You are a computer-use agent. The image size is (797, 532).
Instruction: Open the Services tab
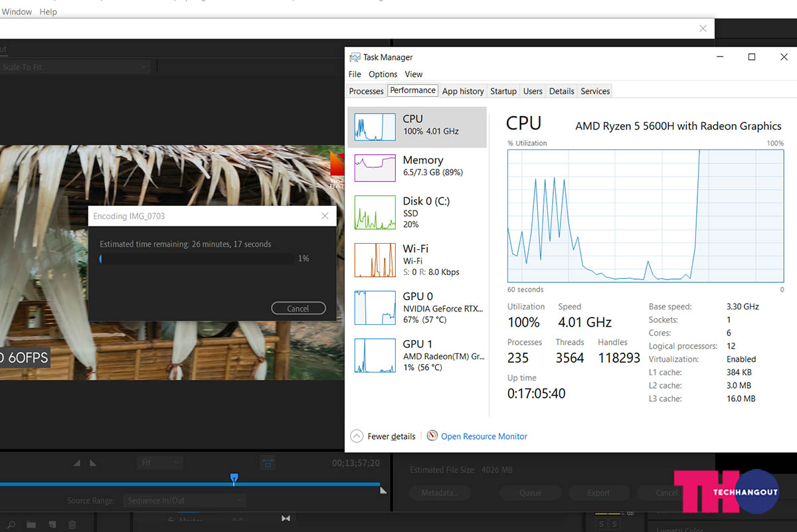595,91
